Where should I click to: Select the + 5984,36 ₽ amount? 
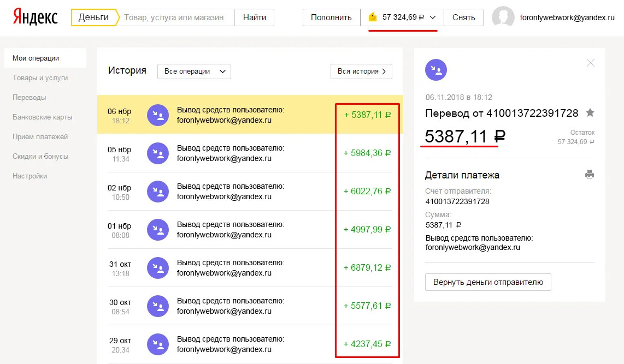[367, 153]
